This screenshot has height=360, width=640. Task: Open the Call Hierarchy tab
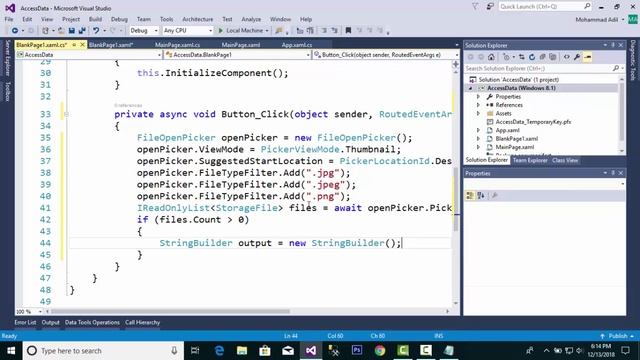coord(142,322)
